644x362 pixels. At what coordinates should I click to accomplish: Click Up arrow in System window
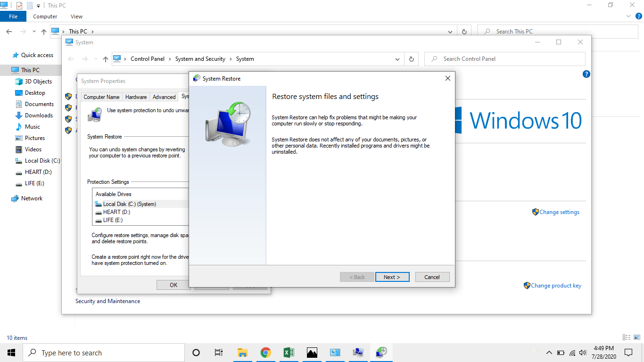coord(105,59)
